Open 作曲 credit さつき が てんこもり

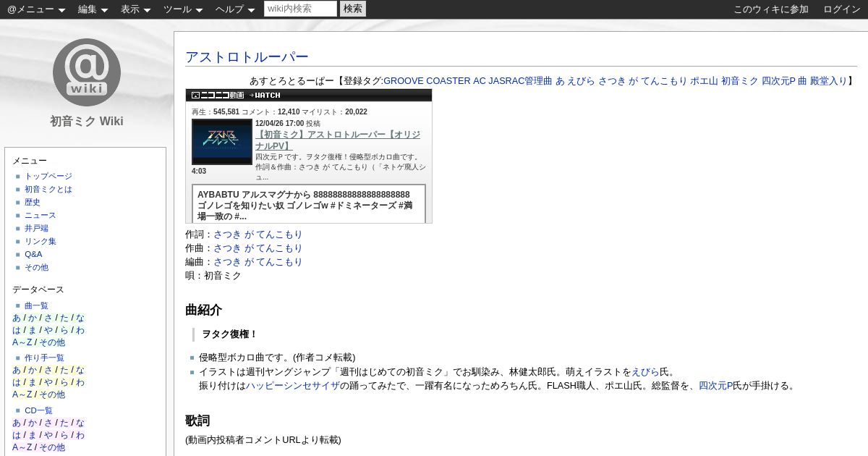pyautogui.click(x=258, y=248)
